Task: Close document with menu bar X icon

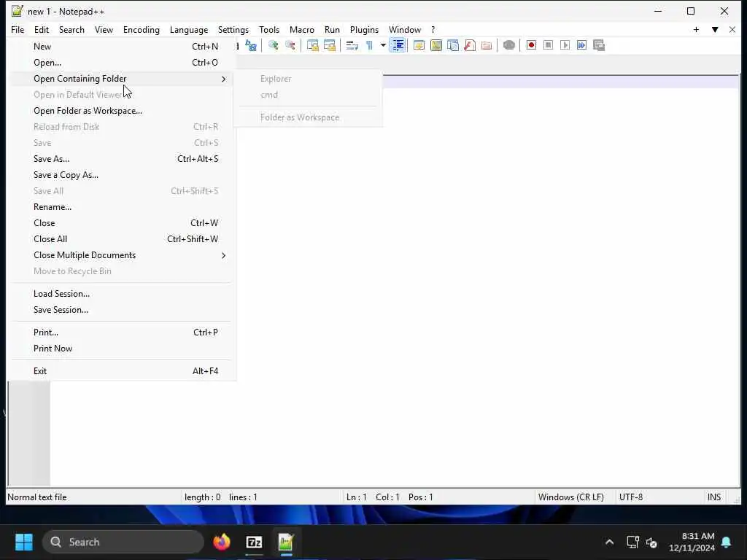Action: pyautogui.click(x=732, y=29)
